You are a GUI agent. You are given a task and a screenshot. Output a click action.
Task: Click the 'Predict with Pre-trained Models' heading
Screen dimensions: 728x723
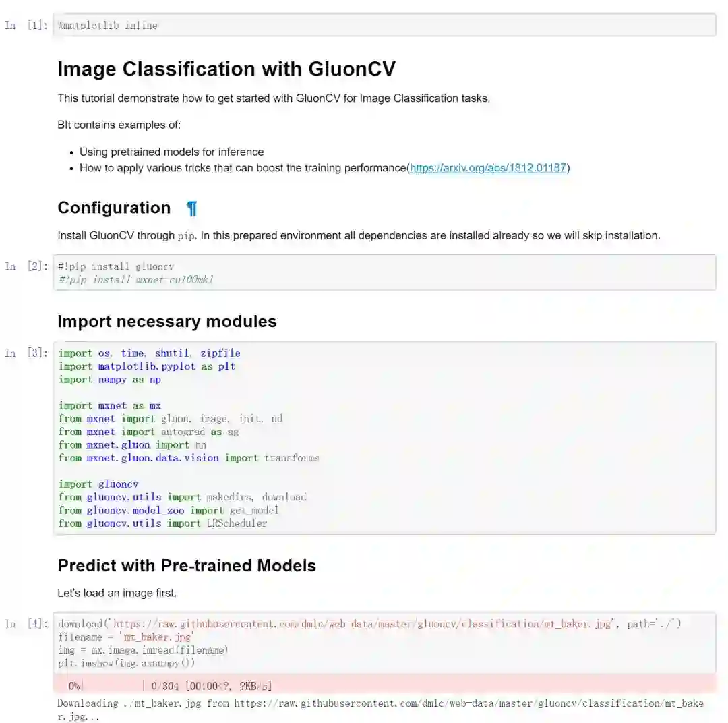pyautogui.click(x=187, y=565)
